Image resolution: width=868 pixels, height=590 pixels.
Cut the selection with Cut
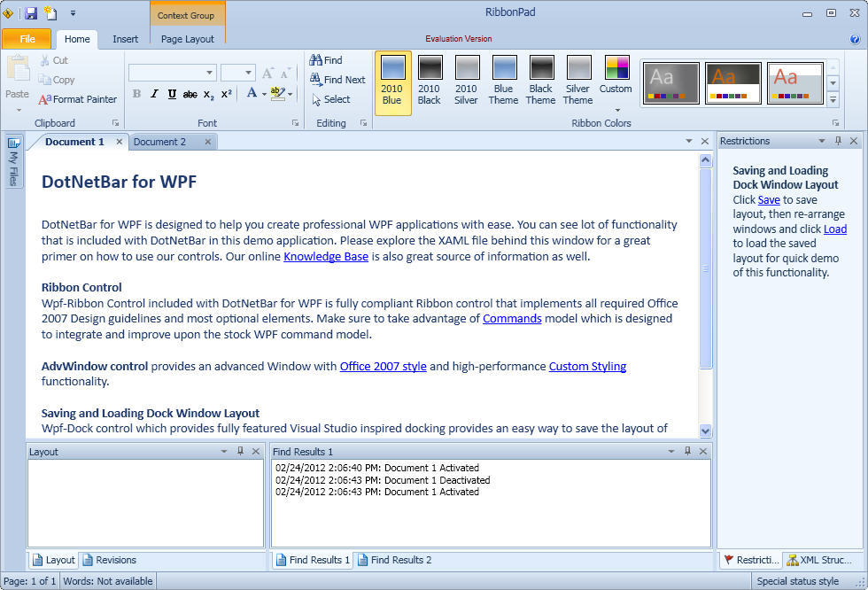coord(54,60)
